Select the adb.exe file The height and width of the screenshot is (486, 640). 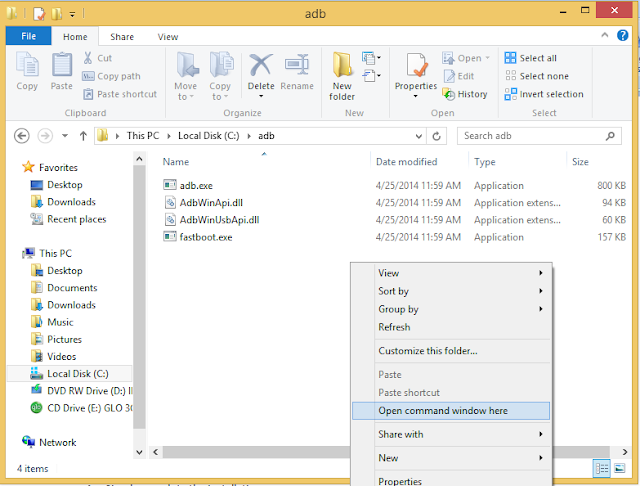tap(188, 186)
